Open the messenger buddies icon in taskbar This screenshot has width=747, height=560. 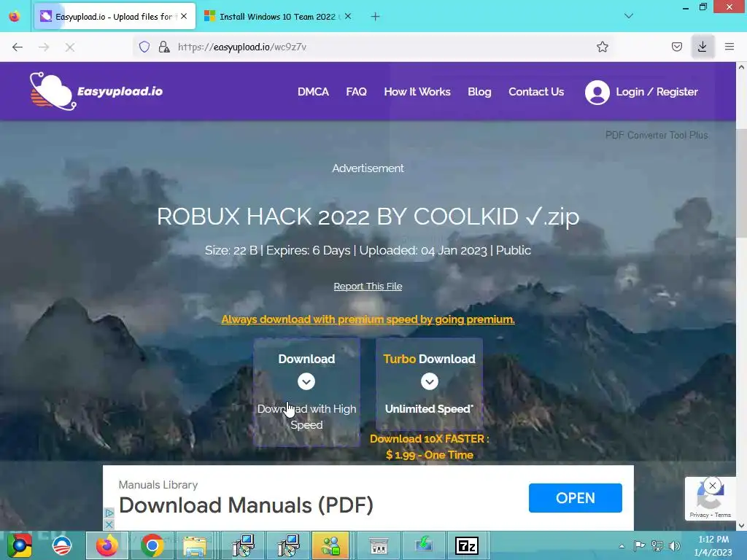330,545
